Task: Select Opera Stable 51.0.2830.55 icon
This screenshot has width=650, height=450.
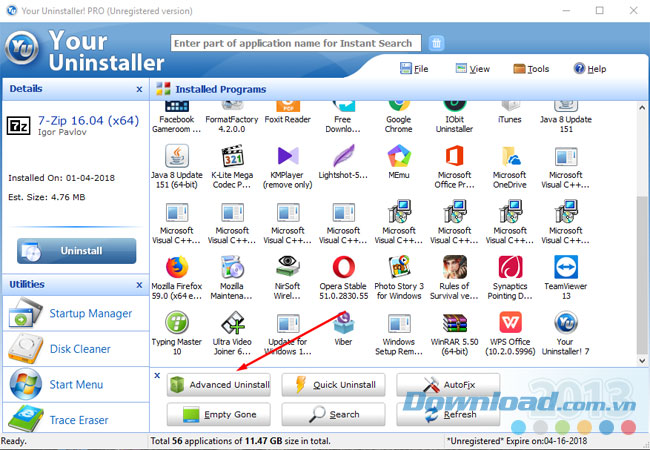Action: (343, 267)
